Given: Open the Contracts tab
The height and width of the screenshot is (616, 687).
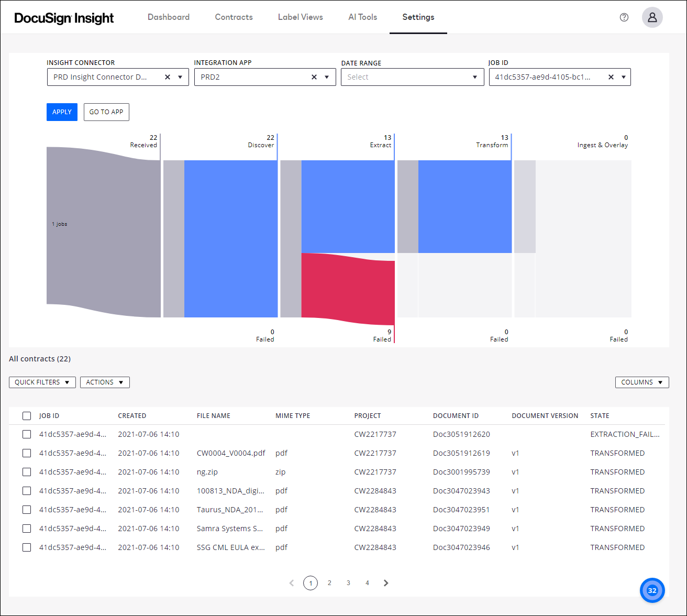Looking at the screenshot, I should [234, 17].
